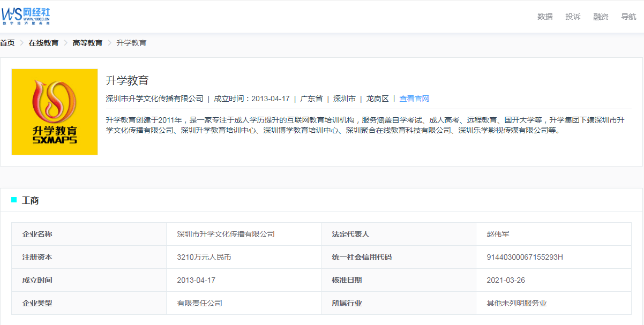Image resolution: width=644 pixels, height=325 pixels.
Task: Select the 其他未列明服务业 cell
Action: point(553,303)
